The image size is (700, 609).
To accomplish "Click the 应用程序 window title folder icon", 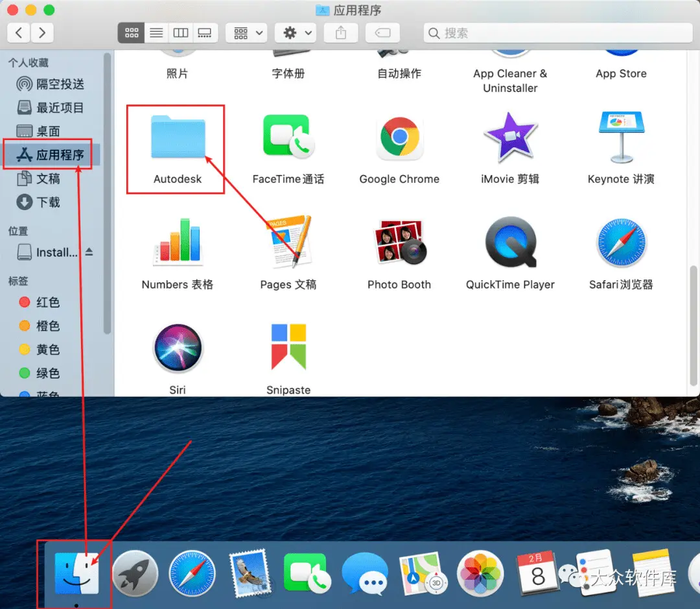I will [322, 10].
